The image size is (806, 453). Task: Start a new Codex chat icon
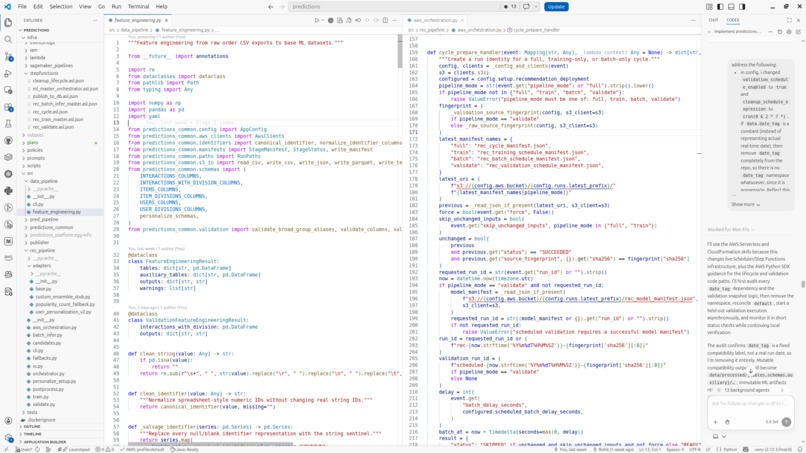tap(798, 31)
